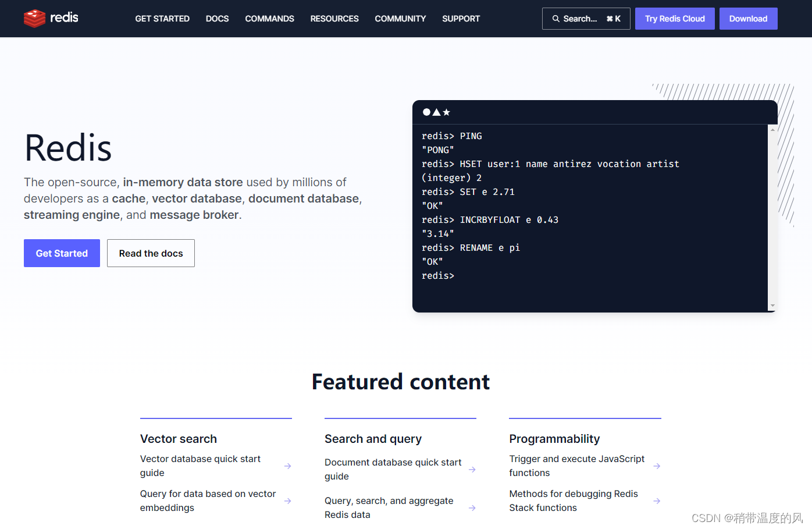The width and height of the screenshot is (812, 529).
Task: Click the star icon in terminal header
Action: click(x=446, y=112)
